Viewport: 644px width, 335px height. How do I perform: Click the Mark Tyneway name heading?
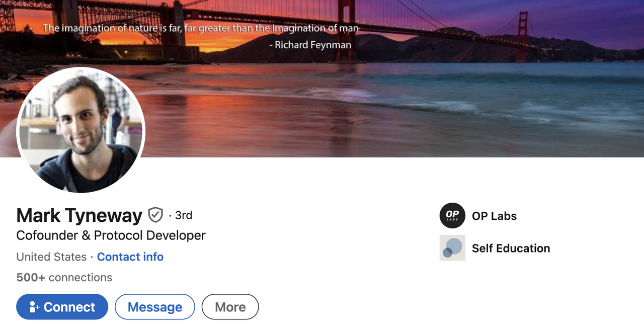(79, 215)
